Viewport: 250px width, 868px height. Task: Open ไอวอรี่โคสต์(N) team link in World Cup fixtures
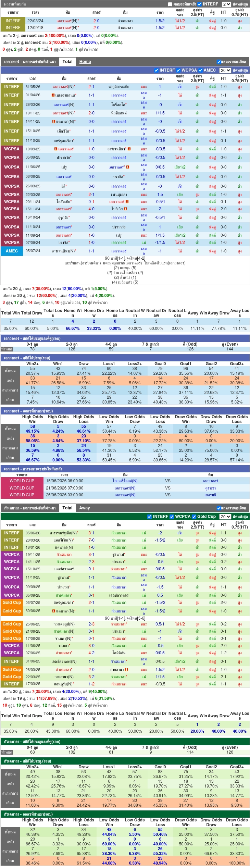point(125,481)
